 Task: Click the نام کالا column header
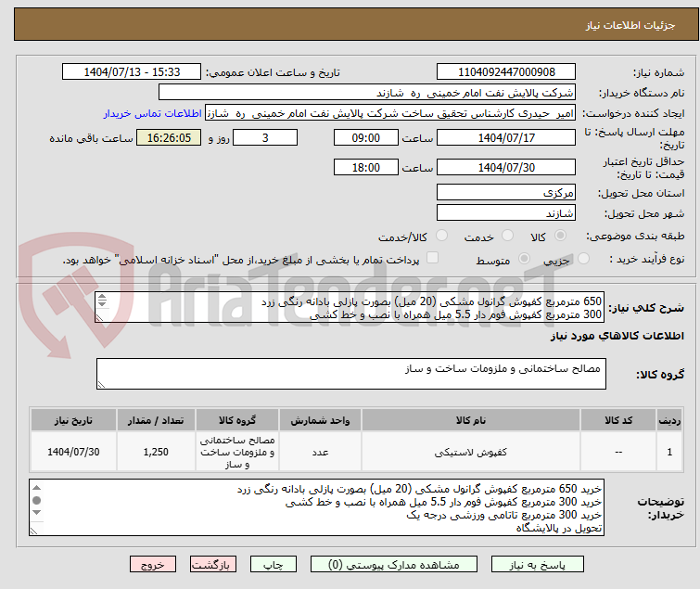[x=471, y=420]
